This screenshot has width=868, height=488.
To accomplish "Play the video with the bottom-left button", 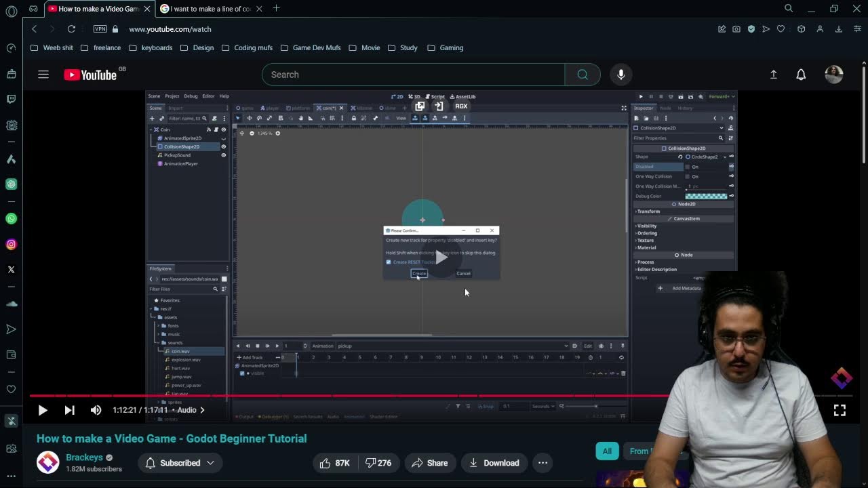I will tap(42, 410).
